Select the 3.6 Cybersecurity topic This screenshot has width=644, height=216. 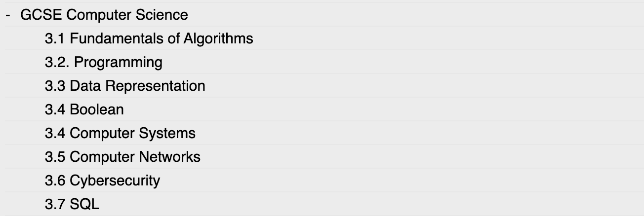click(102, 180)
